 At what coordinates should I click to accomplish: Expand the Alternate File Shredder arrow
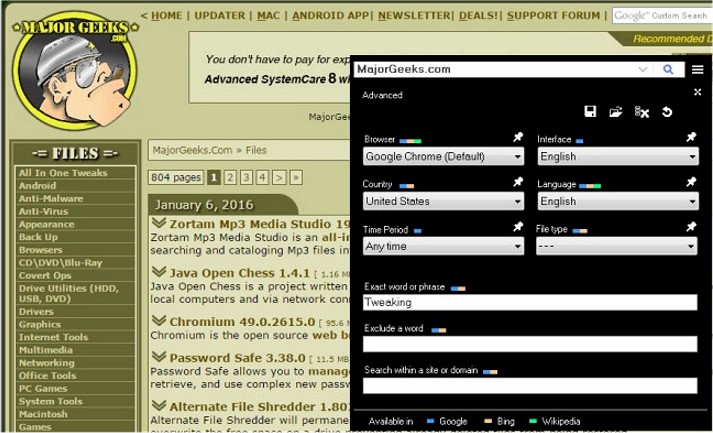pos(159,405)
